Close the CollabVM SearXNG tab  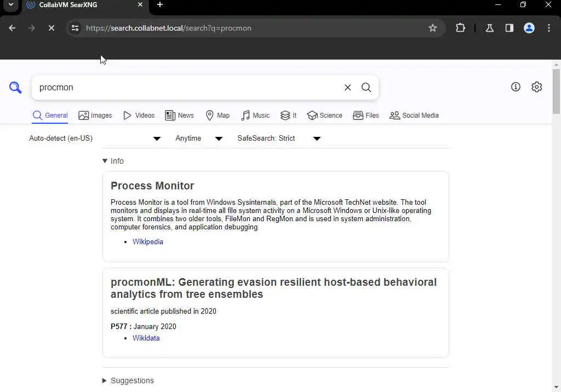(140, 4)
